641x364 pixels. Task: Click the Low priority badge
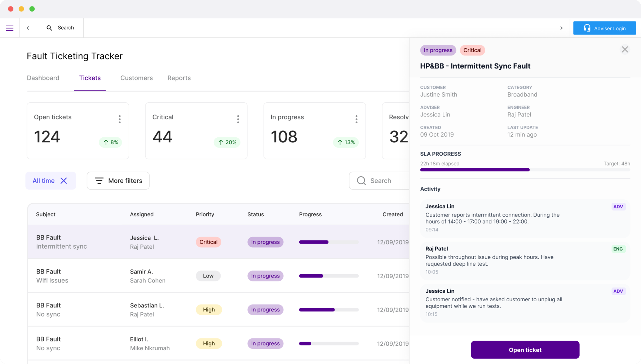[x=208, y=276]
